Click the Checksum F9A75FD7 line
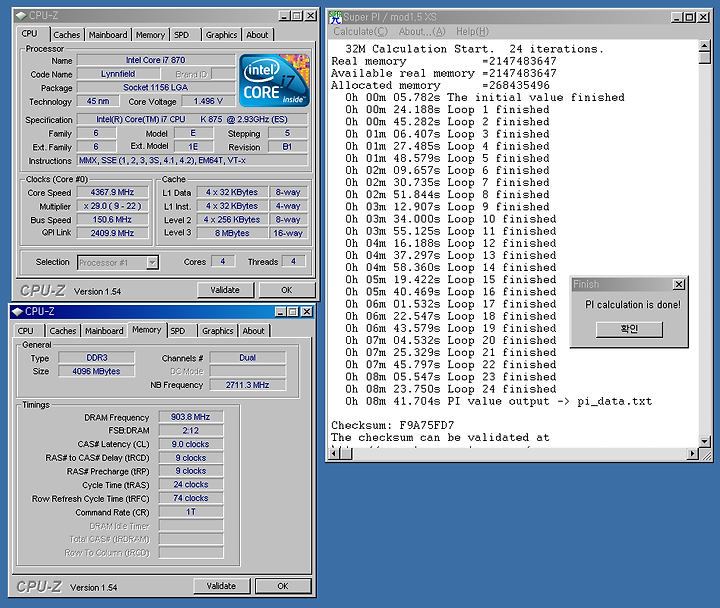 [x=393, y=425]
